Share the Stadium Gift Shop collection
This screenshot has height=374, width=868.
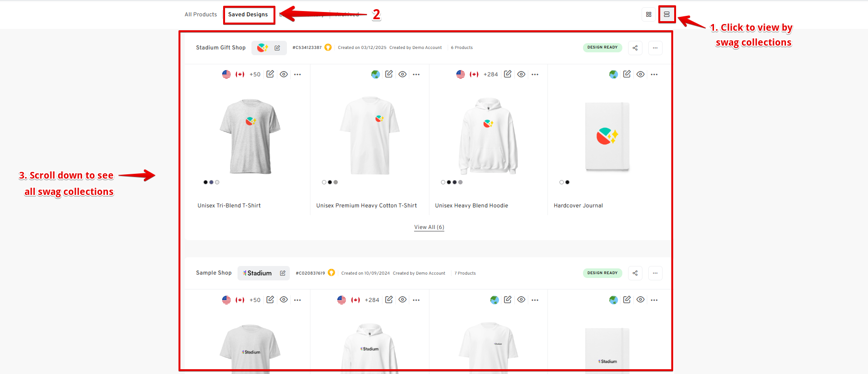(635, 48)
